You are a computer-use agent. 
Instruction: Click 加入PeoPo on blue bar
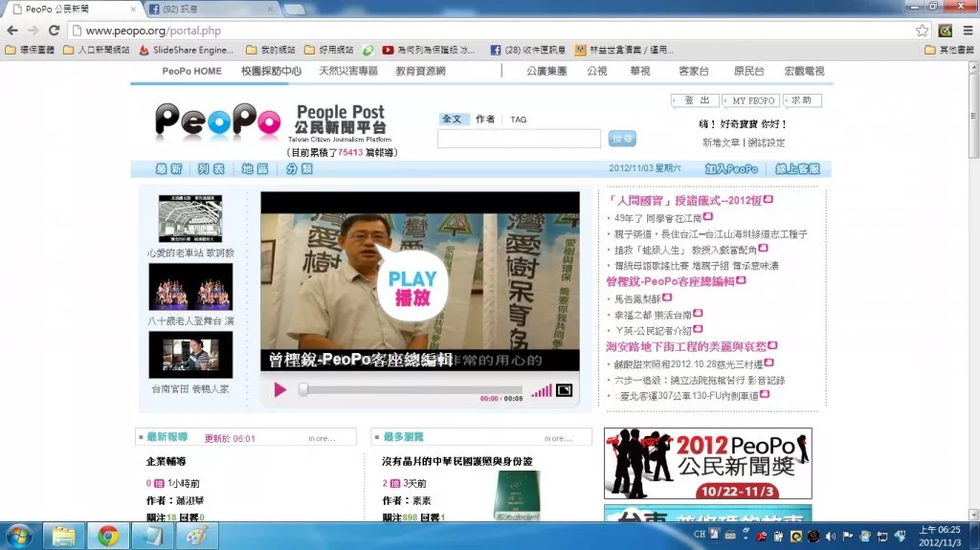[731, 168]
